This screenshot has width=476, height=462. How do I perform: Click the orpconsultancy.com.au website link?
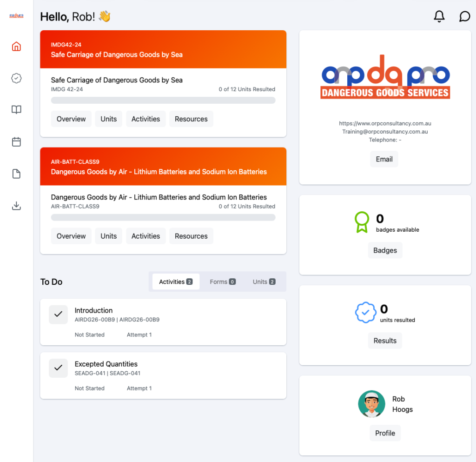click(385, 123)
